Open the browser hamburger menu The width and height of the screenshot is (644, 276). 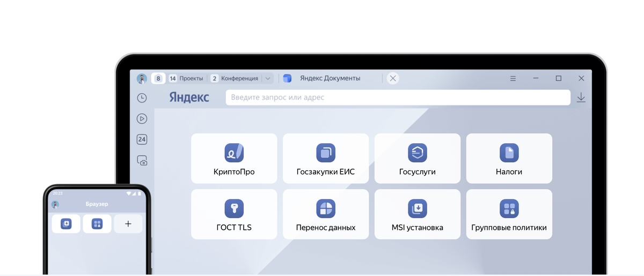(x=513, y=78)
